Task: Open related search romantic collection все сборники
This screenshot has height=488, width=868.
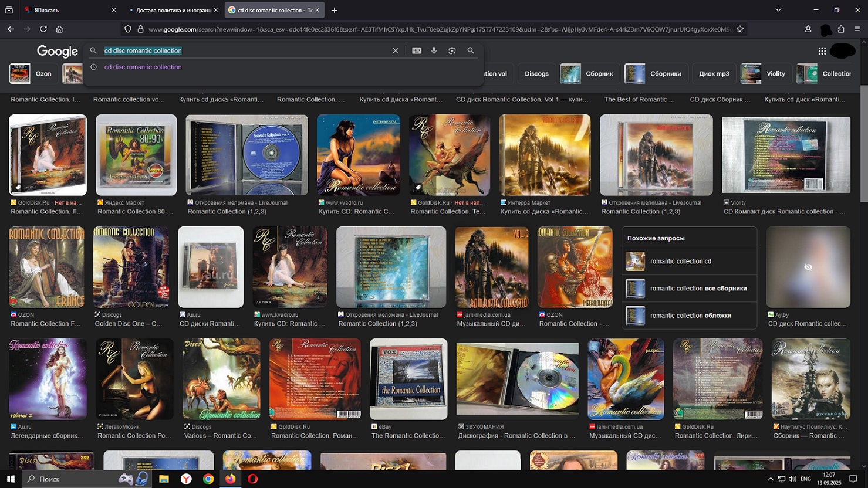Action: (689, 288)
